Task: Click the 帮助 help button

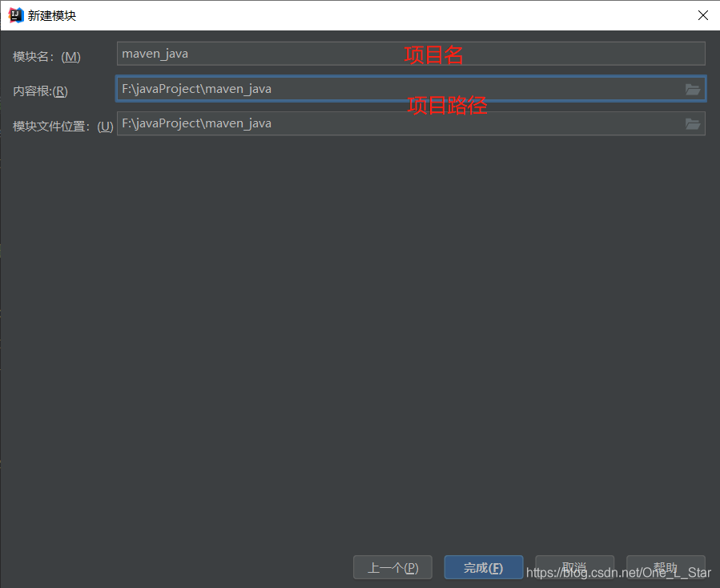Action: tap(666, 567)
